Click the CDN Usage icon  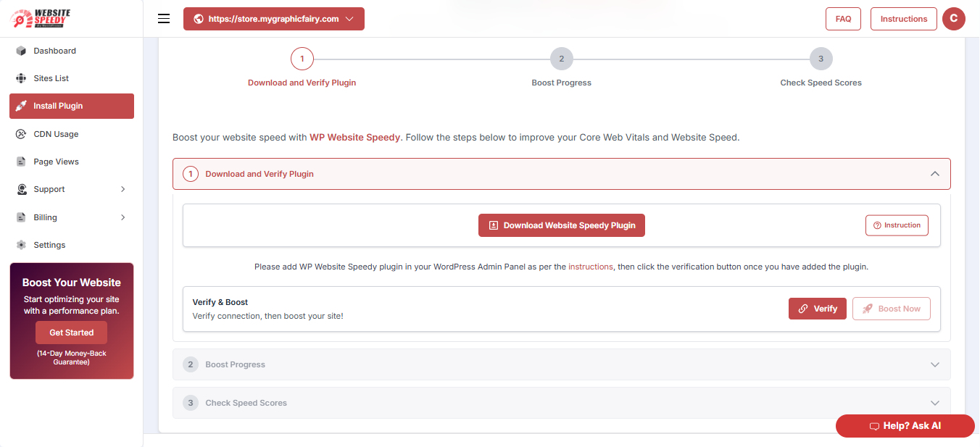21,134
